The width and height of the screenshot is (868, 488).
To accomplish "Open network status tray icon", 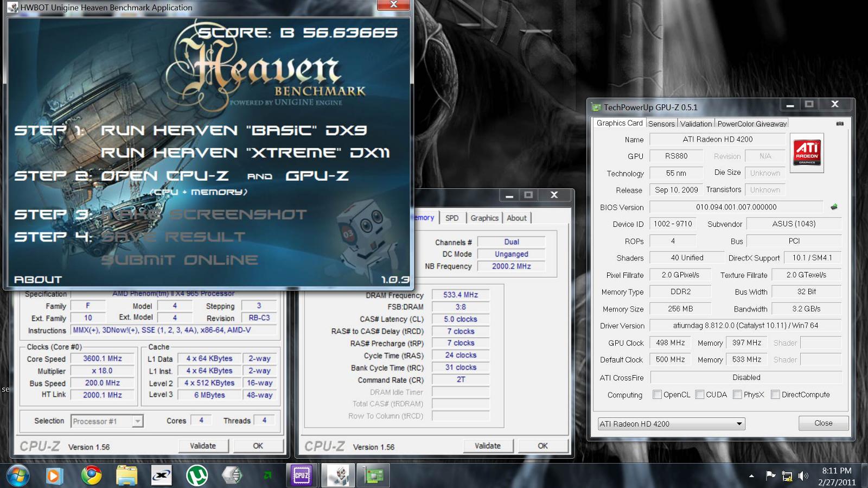I will click(x=787, y=477).
